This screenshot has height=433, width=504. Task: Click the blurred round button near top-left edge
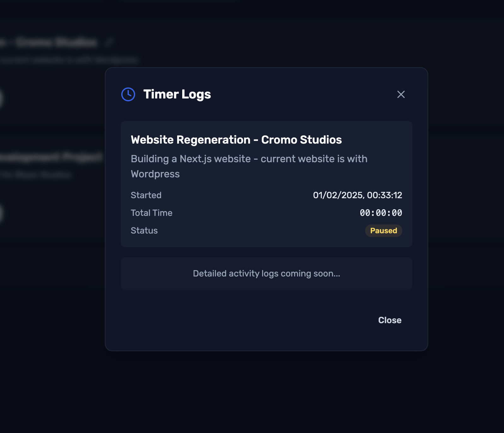tap(1, 98)
